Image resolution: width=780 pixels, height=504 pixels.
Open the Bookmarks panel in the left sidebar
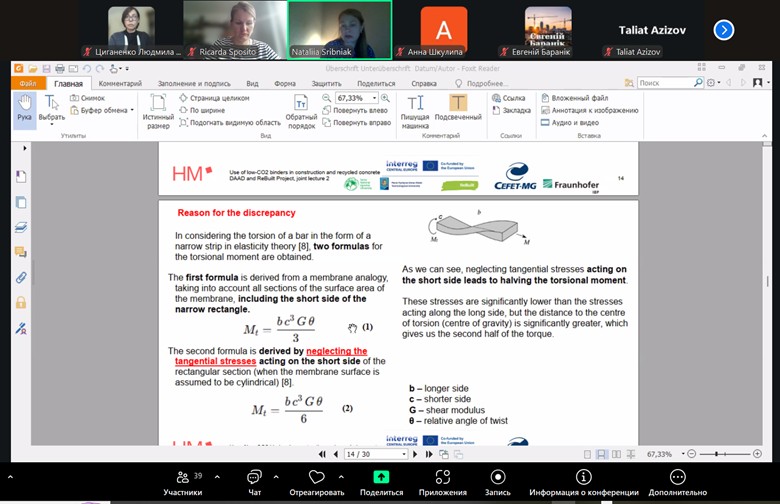[21, 177]
